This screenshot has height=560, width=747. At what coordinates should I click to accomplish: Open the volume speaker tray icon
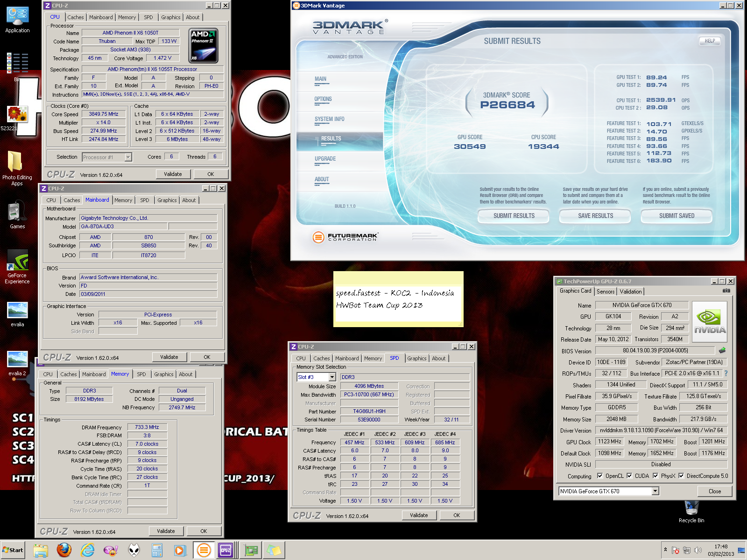[x=698, y=550]
